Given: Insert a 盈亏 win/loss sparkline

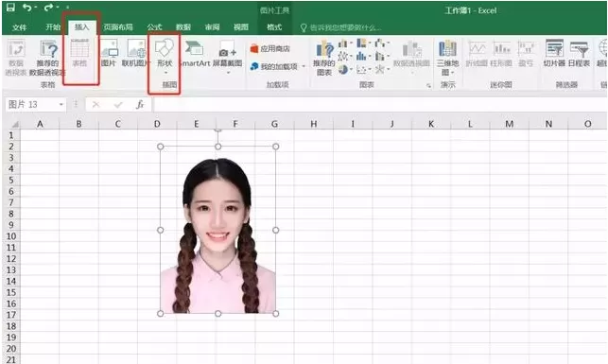Looking at the screenshot, I should [x=526, y=54].
